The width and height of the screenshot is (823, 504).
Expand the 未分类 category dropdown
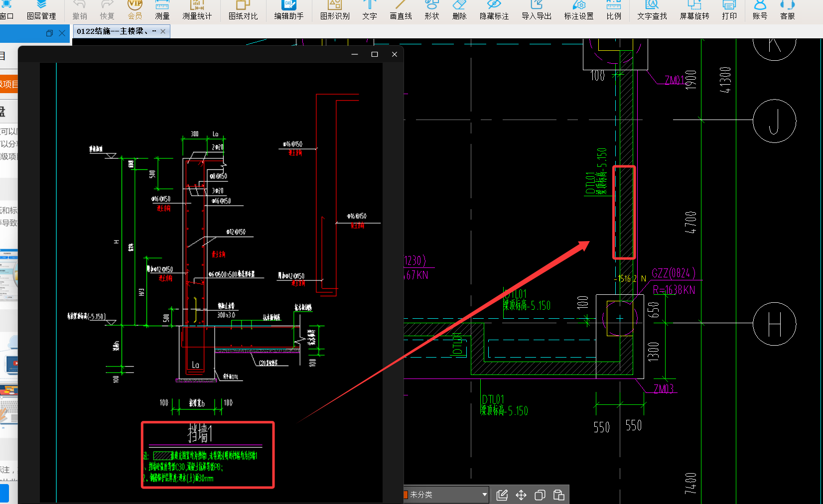(x=484, y=495)
